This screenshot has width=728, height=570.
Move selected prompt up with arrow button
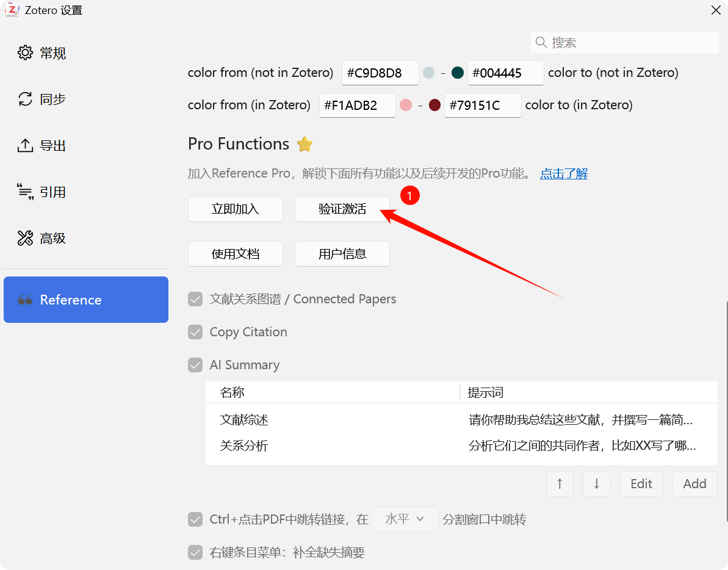[x=560, y=484]
